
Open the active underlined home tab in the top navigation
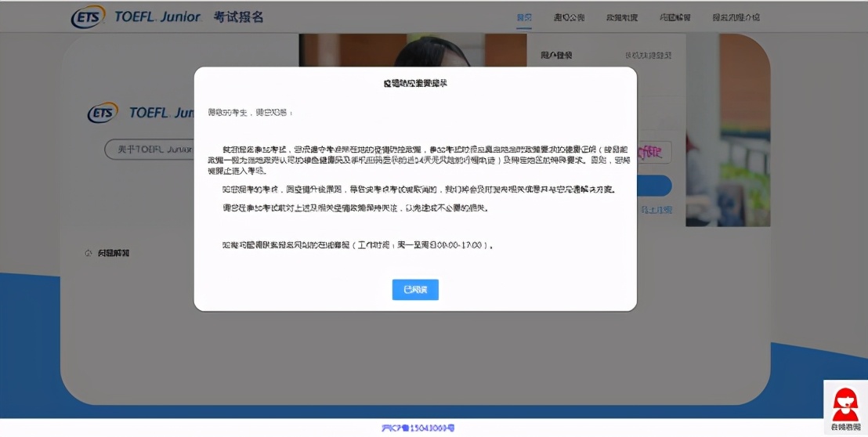(x=523, y=18)
